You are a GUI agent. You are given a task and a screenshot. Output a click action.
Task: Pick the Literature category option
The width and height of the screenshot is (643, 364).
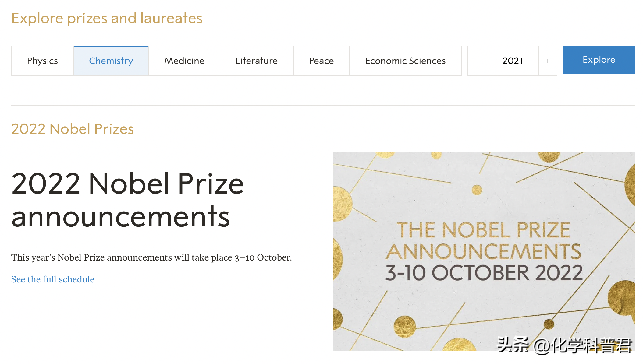tap(257, 61)
